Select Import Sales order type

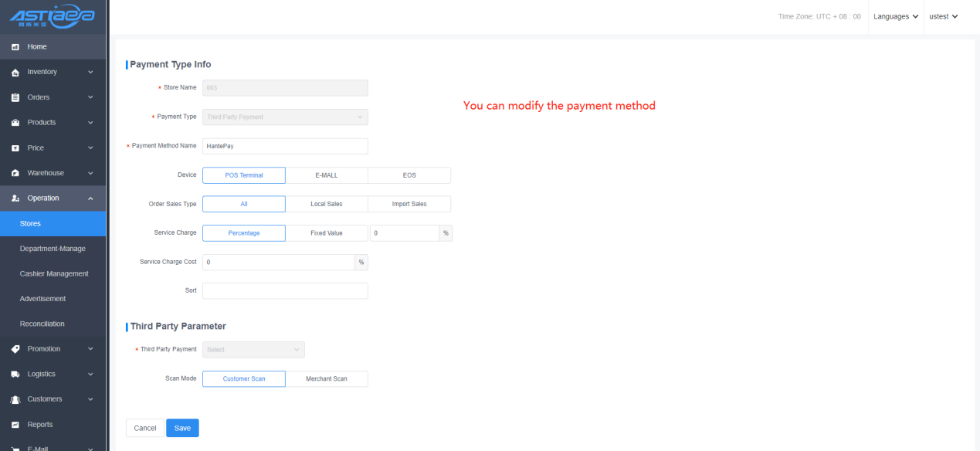click(409, 204)
